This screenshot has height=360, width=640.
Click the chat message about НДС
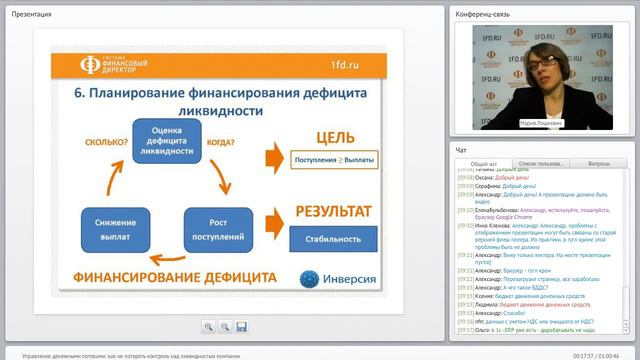tap(526, 322)
